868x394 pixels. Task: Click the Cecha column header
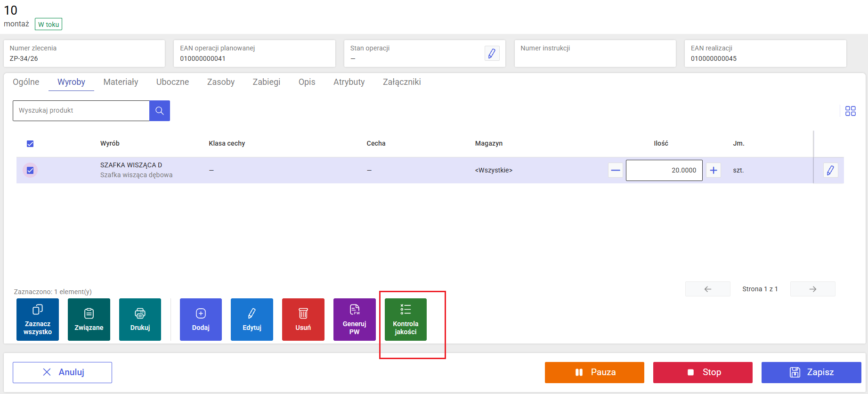click(376, 143)
